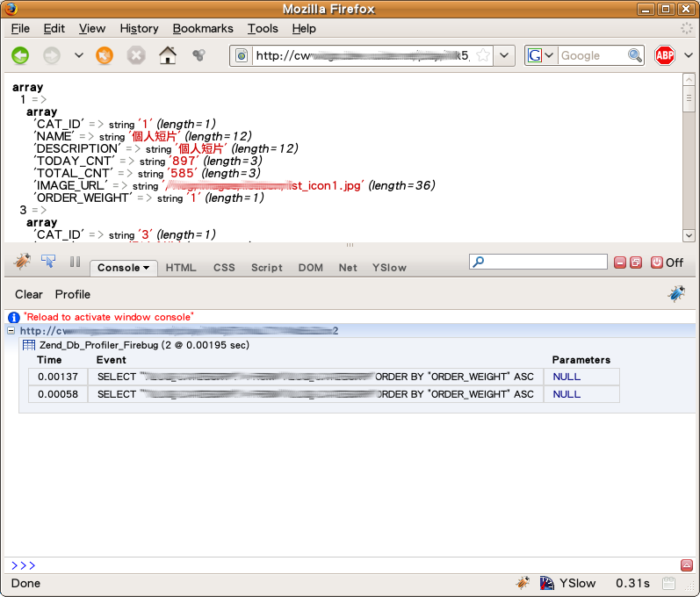Click the Clear button in console
This screenshot has width=700, height=597.
pyautogui.click(x=29, y=294)
